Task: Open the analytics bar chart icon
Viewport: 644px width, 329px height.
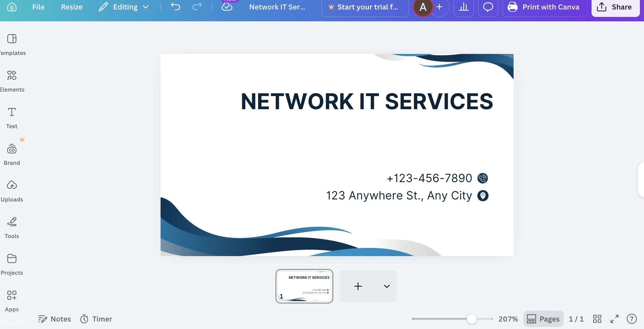Action: (x=463, y=7)
